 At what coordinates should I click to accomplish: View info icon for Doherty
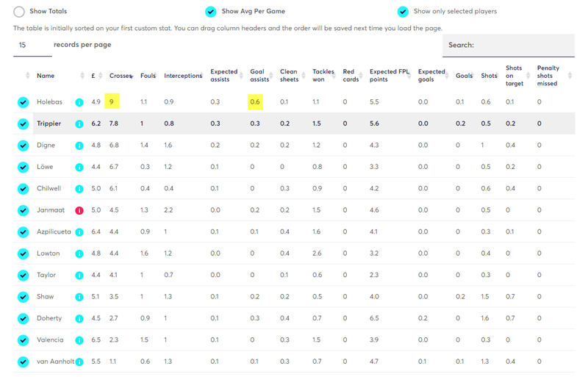tap(79, 319)
